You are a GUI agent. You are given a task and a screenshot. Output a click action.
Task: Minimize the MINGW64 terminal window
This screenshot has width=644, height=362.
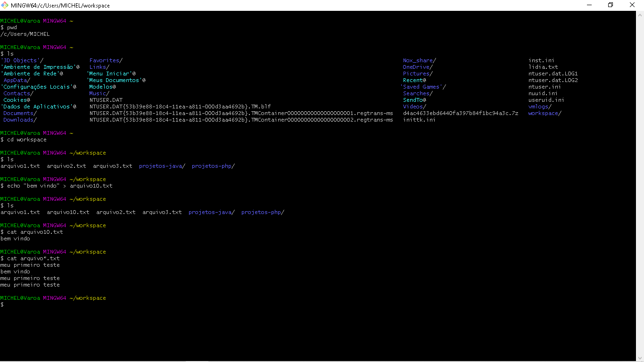589,5
